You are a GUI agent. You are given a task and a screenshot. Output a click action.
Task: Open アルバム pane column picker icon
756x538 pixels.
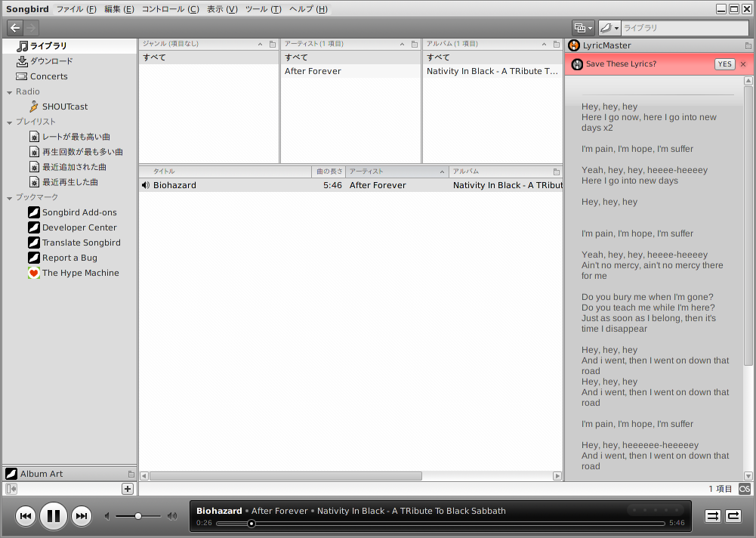pyautogui.click(x=557, y=45)
